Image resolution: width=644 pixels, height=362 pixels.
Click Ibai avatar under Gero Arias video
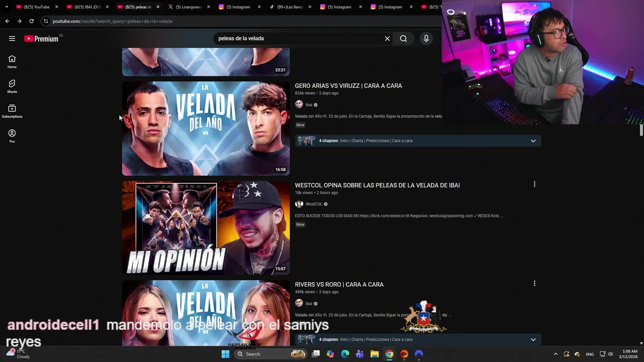[299, 105]
